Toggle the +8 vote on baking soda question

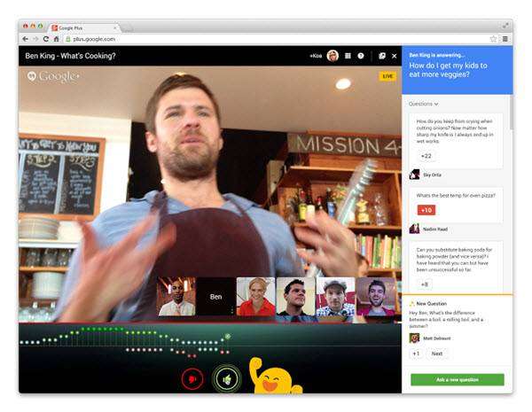[425, 284]
